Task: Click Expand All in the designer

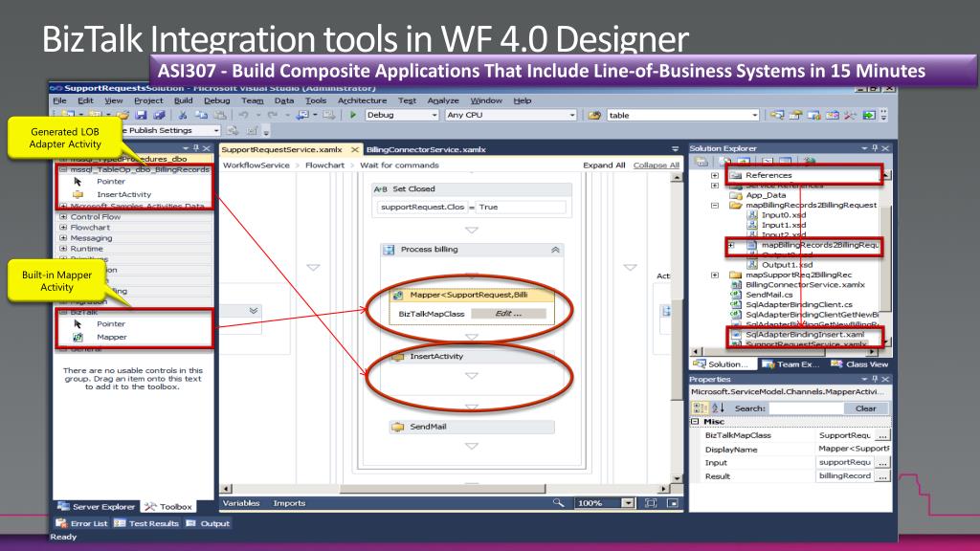Action: pyautogui.click(x=604, y=165)
